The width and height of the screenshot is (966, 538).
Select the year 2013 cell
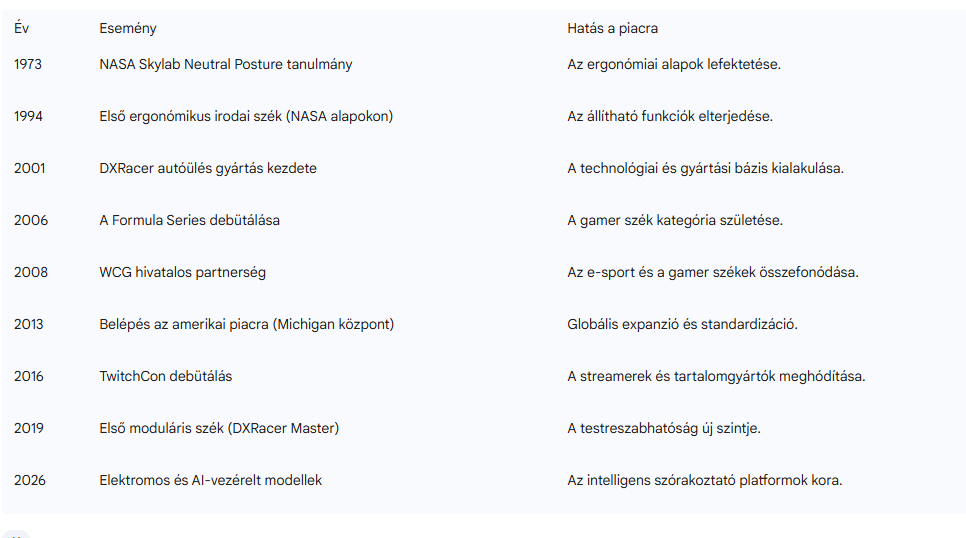(x=30, y=324)
